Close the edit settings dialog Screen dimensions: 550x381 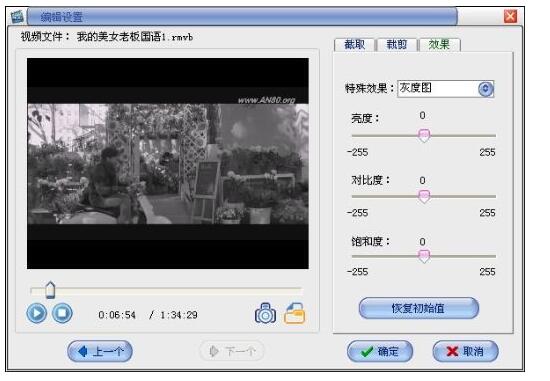[510, 16]
